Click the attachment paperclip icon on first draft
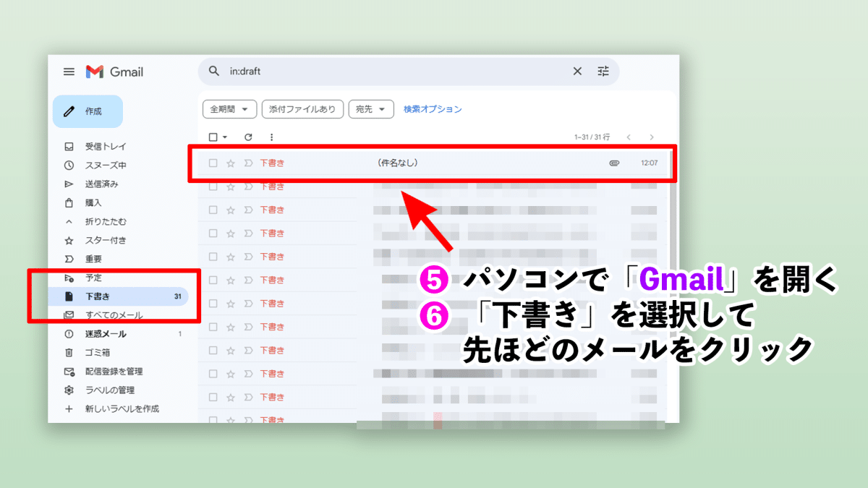The image size is (868, 488). (614, 163)
